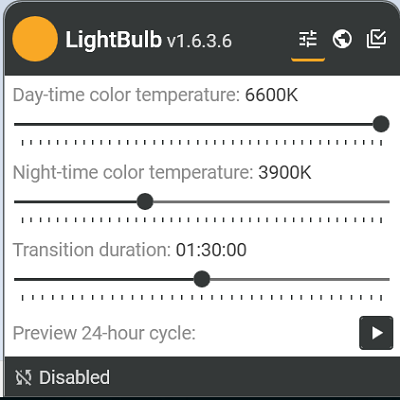Image resolution: width=400 pixels, height=400 pixels.
Task: Toggle the Disabled status label
Action: tap(74, 378)
